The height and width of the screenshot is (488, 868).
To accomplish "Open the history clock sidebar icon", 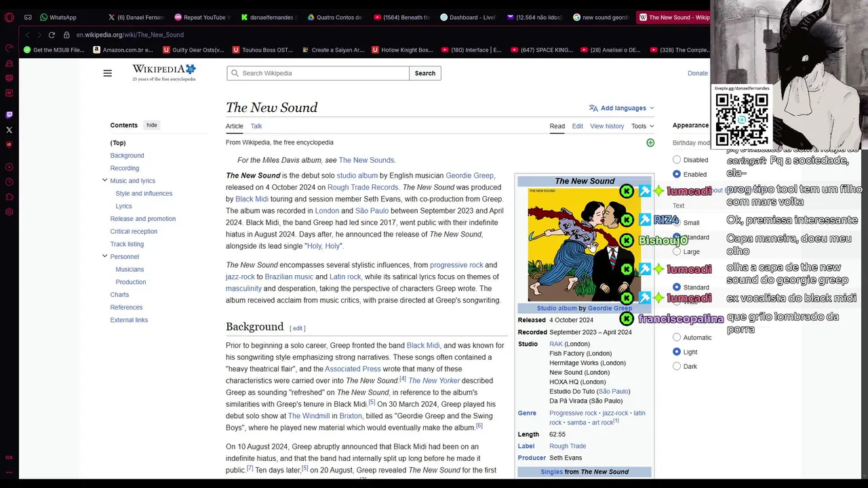I will pos(9,182).
